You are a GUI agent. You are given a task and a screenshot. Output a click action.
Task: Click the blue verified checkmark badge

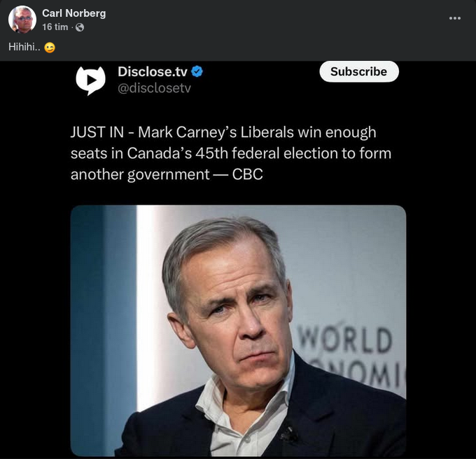(199, 71)
